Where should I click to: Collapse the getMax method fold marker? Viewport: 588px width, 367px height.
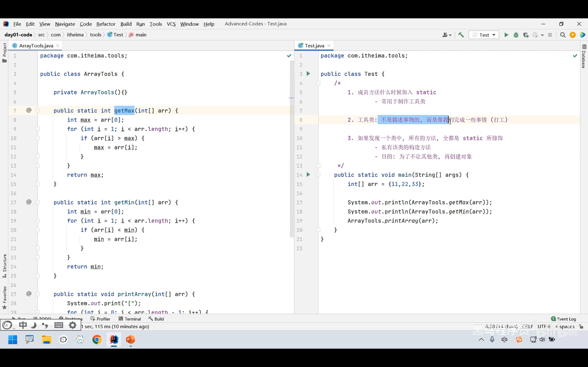click(38, 111)
